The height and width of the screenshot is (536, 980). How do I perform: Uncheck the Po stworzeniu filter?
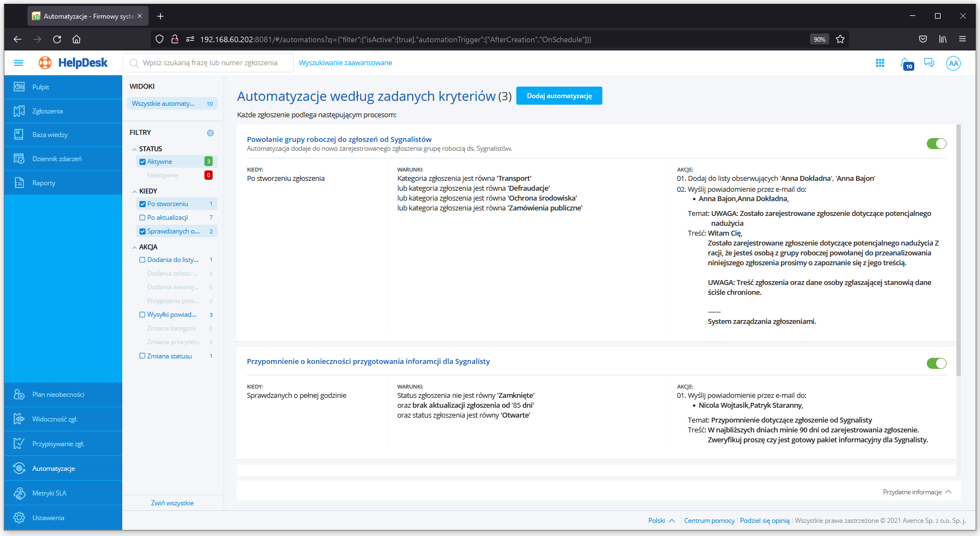coord(143,204)
